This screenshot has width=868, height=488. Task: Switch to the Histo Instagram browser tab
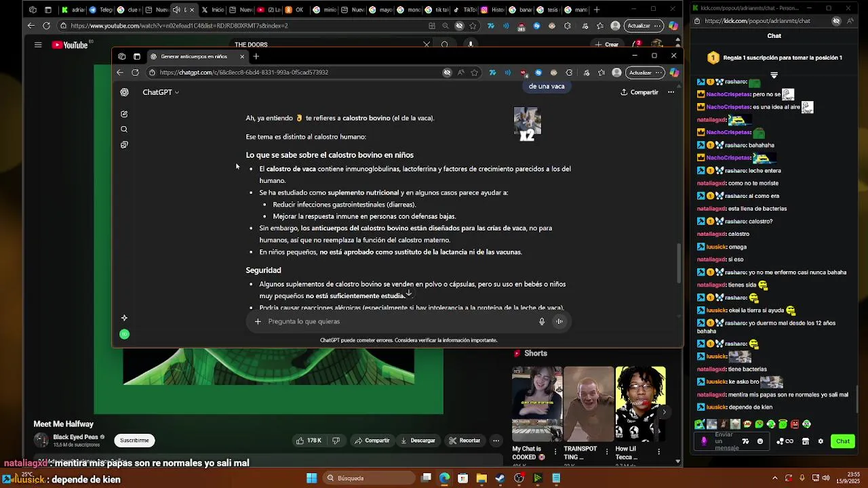[492, 9]
